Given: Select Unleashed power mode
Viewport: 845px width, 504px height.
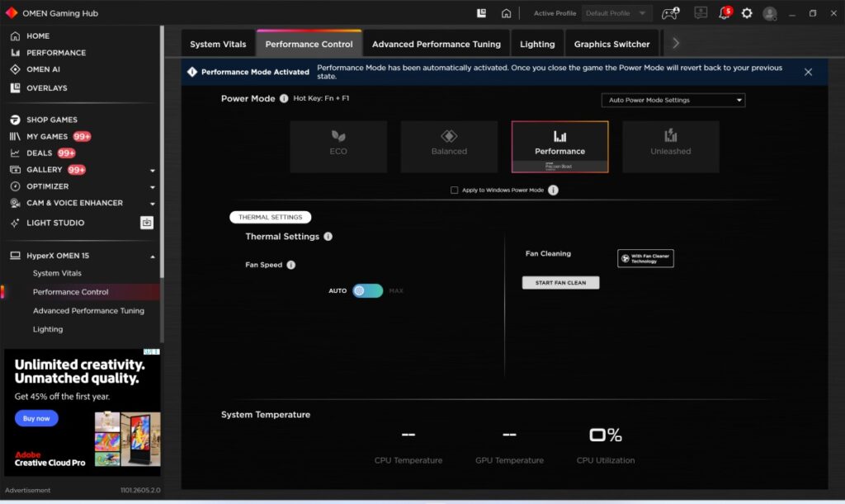Looking at the screenshot, I should pos(670,147).
